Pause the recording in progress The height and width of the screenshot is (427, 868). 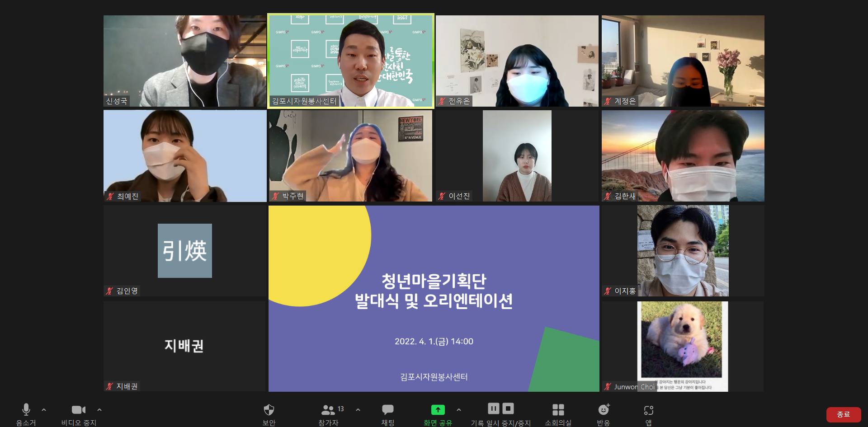493,408
